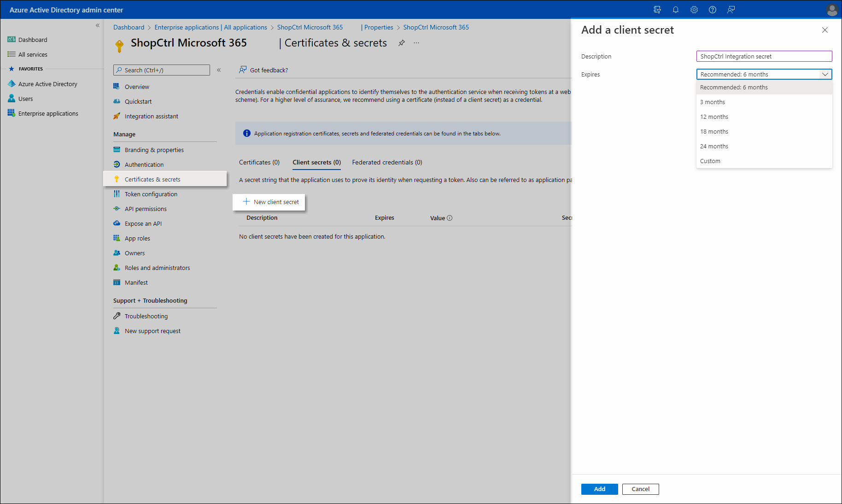Switch to Certificates (0) tab
This screenshot has height=504, width=842.
tap(259, 162)
